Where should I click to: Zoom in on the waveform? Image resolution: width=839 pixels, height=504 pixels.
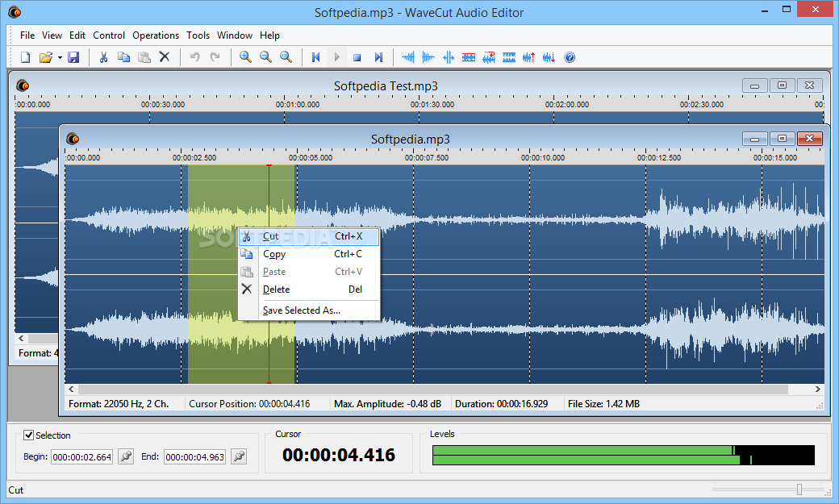pos(245,57)
